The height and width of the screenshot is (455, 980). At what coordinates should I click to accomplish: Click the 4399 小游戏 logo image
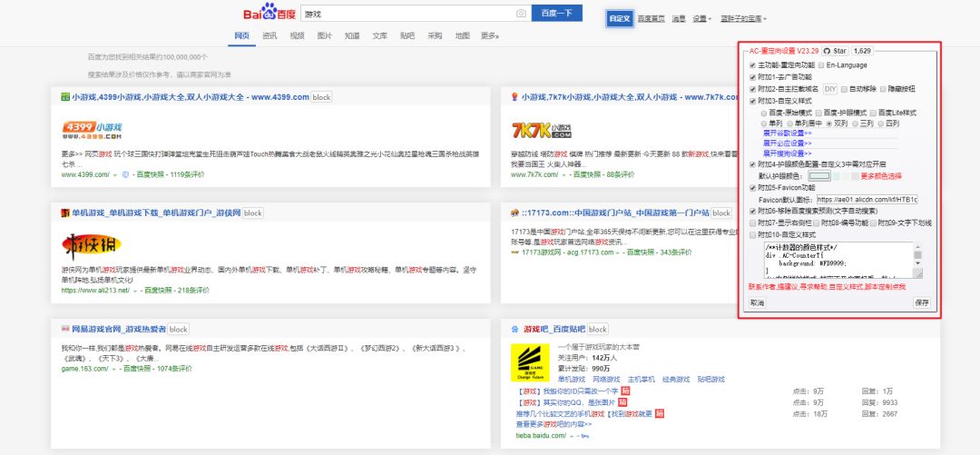[x=93, y=130]
